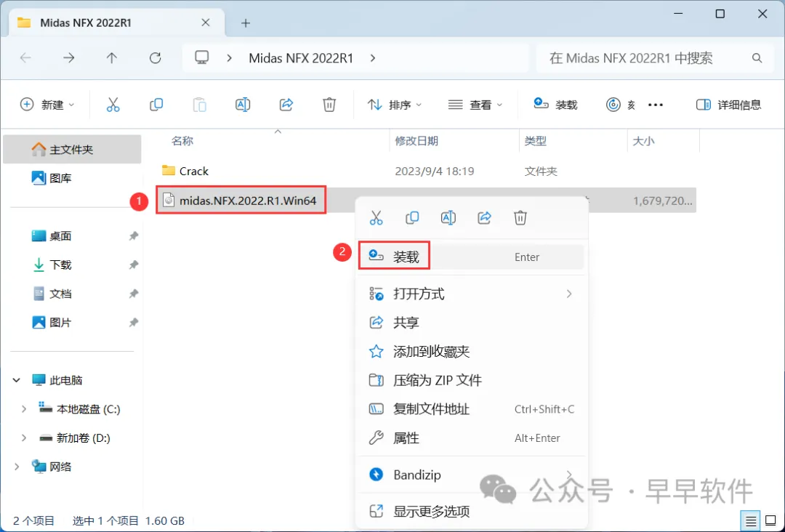Click the toolbar 装载 mount button

pyautogui.click(x=556, y=105)
